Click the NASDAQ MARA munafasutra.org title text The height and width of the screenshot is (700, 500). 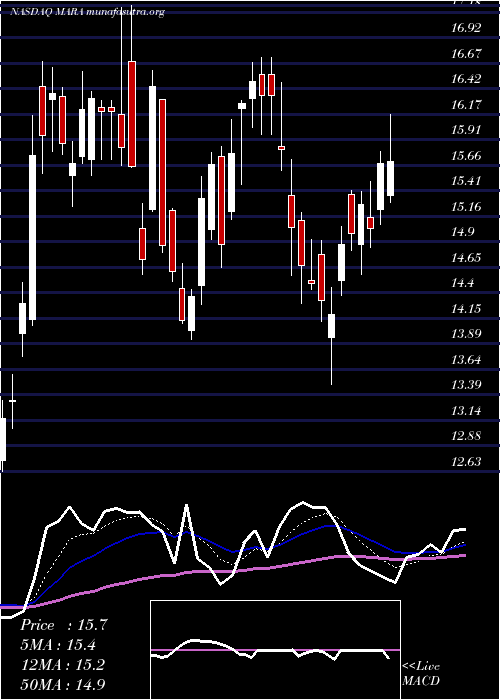88,12
